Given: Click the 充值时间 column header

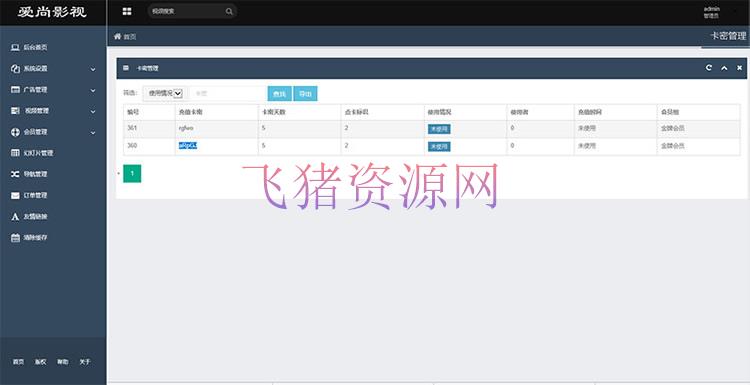Looking at the screenshot, I should click(589, 112).
